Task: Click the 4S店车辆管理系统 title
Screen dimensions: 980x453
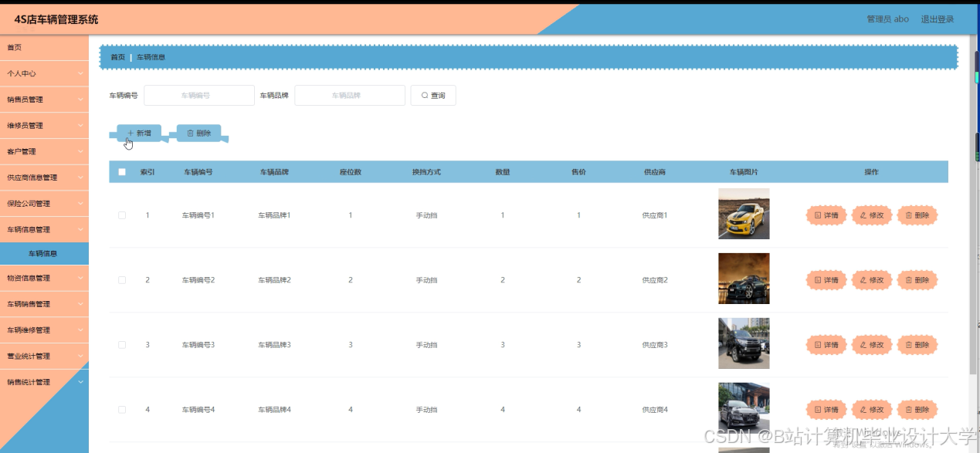Action: pos(56,19)
